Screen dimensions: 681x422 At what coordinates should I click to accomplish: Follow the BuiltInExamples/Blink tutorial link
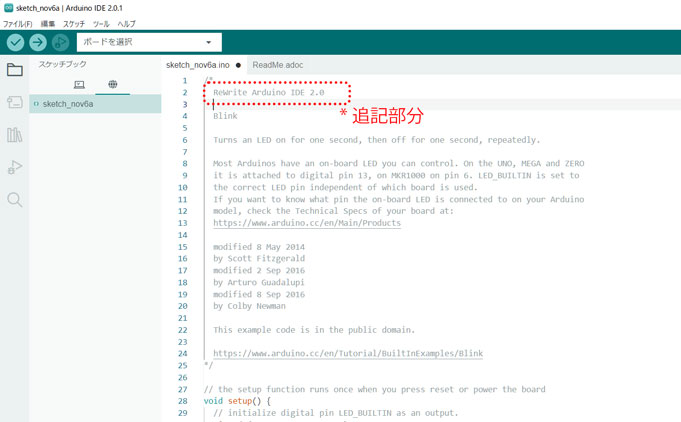pos(348,353)
